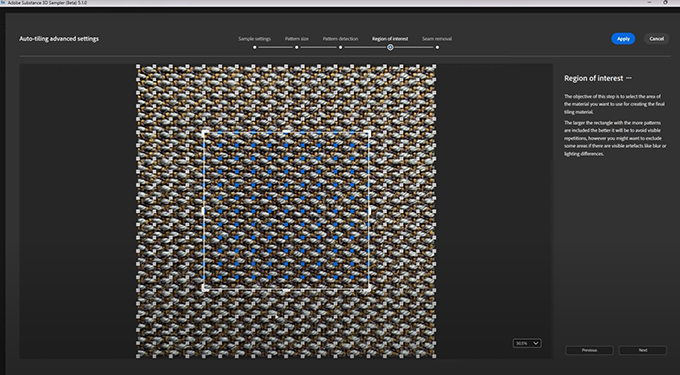Image resolution: width=680 pixels, height=375 pixels.
Task: Click the Cancel button
Action: 656,39
